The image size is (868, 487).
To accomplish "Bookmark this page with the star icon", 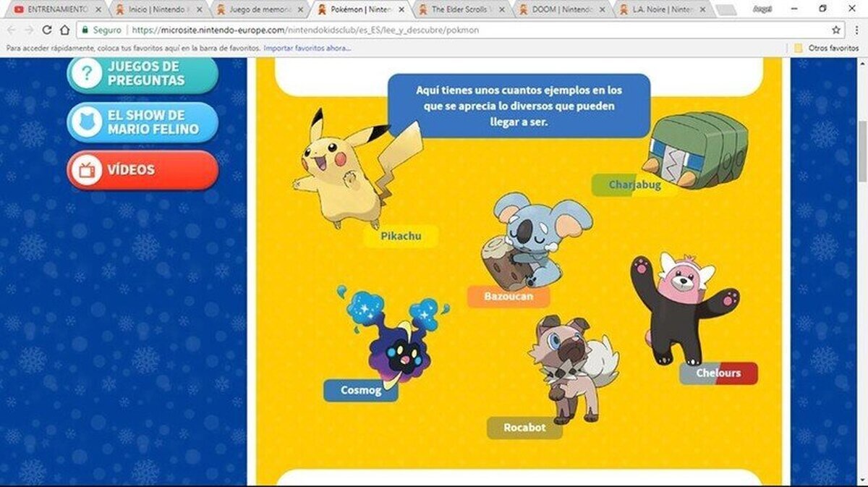I will tap(836, 30).
